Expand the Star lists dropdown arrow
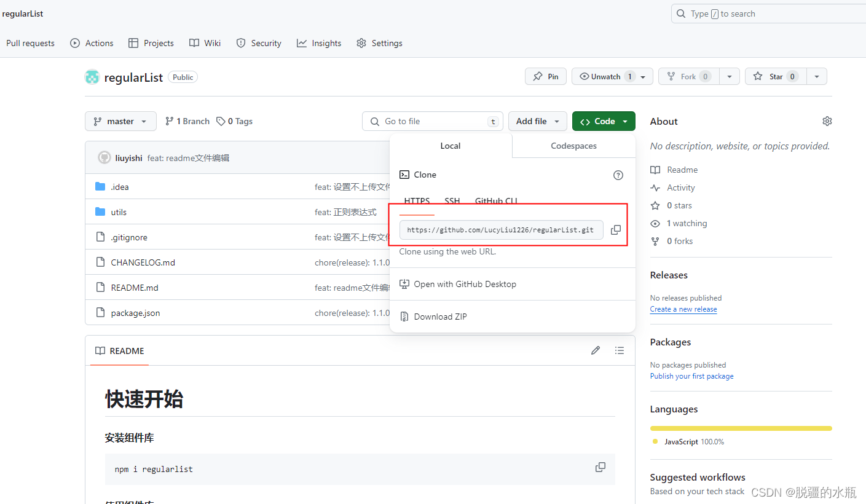 [x=817, y=76]
